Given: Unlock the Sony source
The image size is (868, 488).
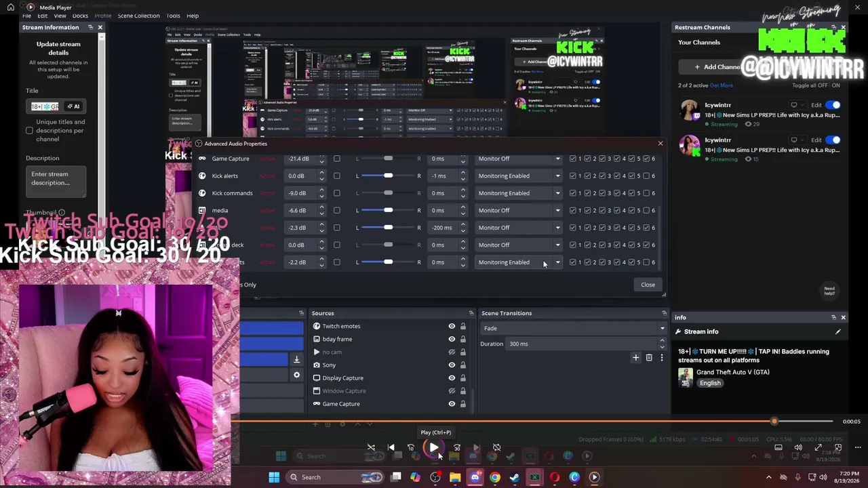Looking at the screenshot, I should pos(462,365).
